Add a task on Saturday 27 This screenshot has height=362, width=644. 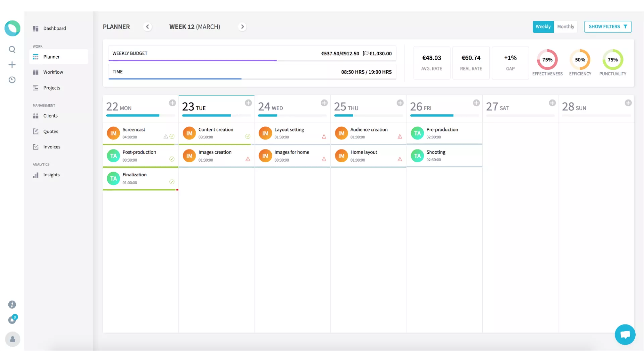point(552,103)
